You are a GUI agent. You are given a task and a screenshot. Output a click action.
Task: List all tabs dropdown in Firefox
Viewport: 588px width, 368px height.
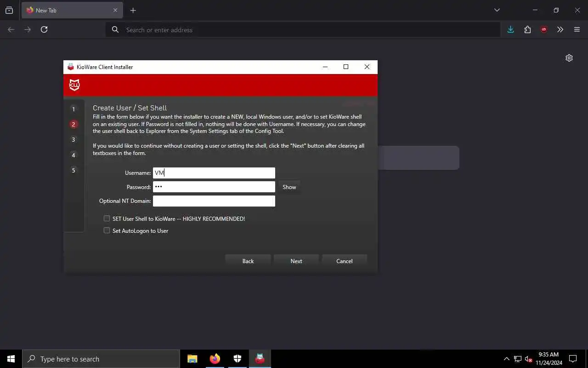click(497, 10)
